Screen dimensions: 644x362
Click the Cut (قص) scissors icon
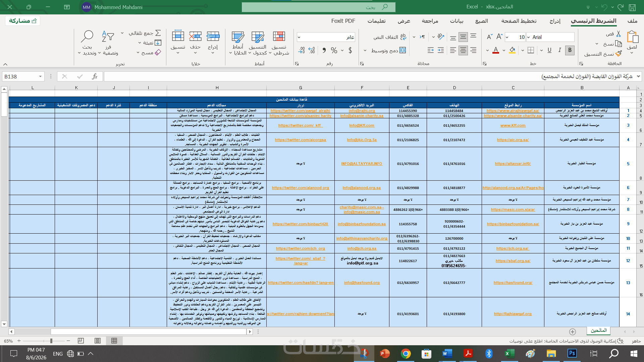point(619,34)
